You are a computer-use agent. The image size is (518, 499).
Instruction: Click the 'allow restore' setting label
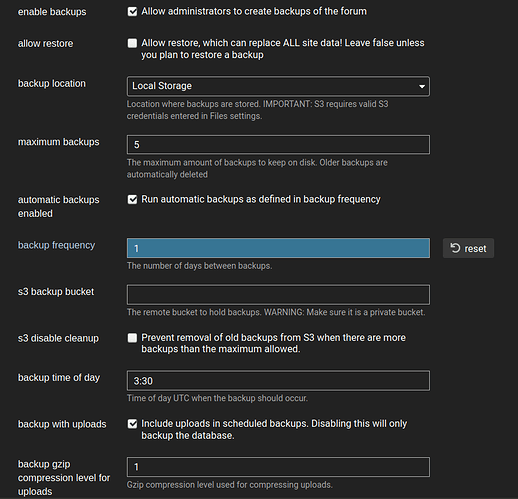45,44
